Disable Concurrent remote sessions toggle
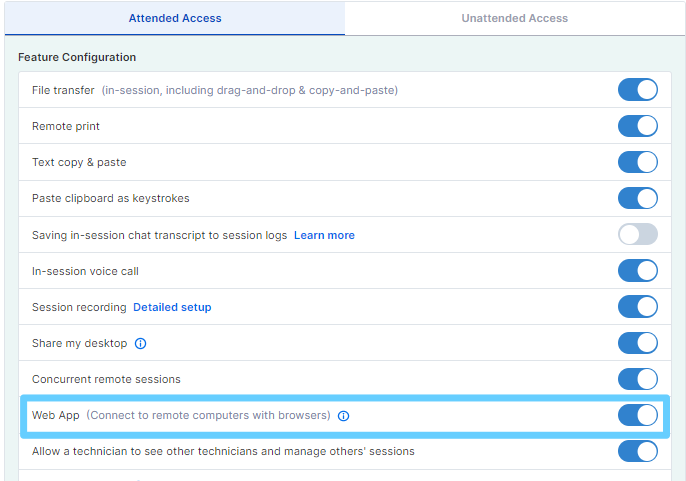686x481 pixels. [638, 379]
